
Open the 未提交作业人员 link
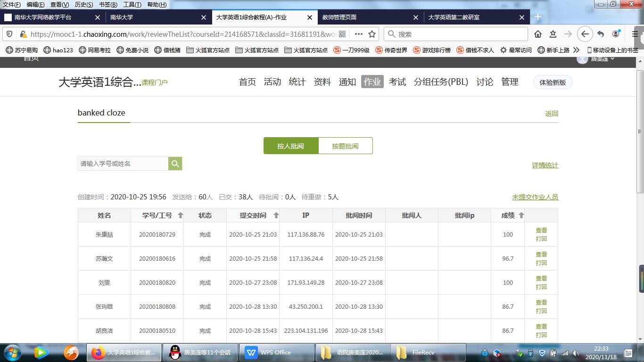(535, 197)
